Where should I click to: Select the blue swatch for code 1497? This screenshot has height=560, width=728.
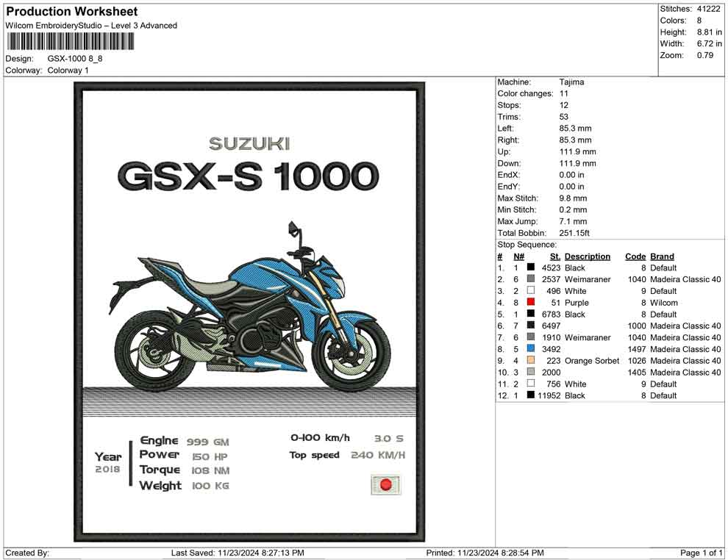coord(531,349)
